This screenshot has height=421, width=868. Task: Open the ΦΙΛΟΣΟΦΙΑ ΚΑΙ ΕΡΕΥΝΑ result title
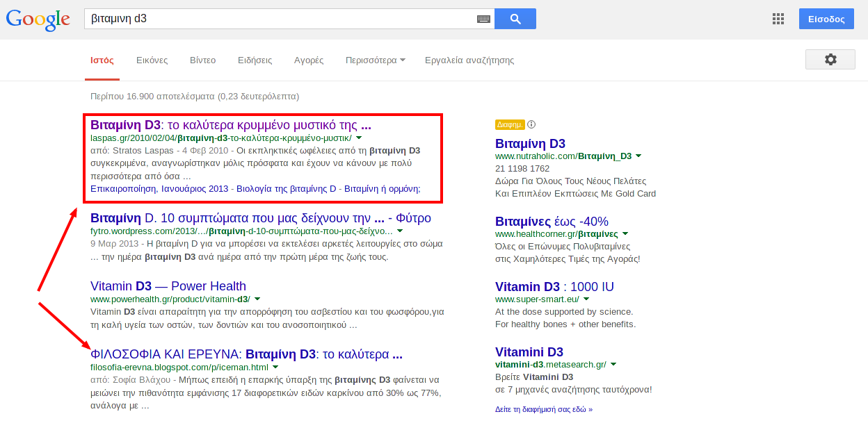point(246,354)
